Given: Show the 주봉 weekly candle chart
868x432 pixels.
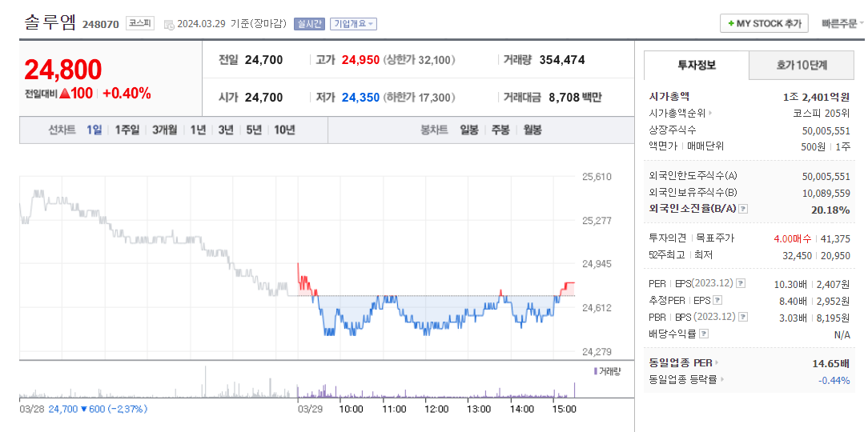Looking at the screenshot, I should (500, 130).
